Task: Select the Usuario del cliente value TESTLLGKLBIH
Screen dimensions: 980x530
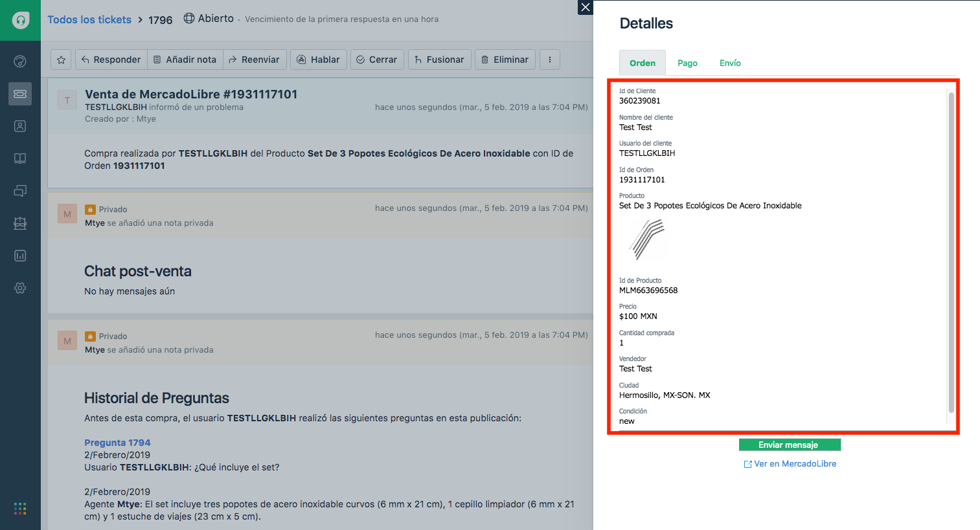Action: point(647,153)
